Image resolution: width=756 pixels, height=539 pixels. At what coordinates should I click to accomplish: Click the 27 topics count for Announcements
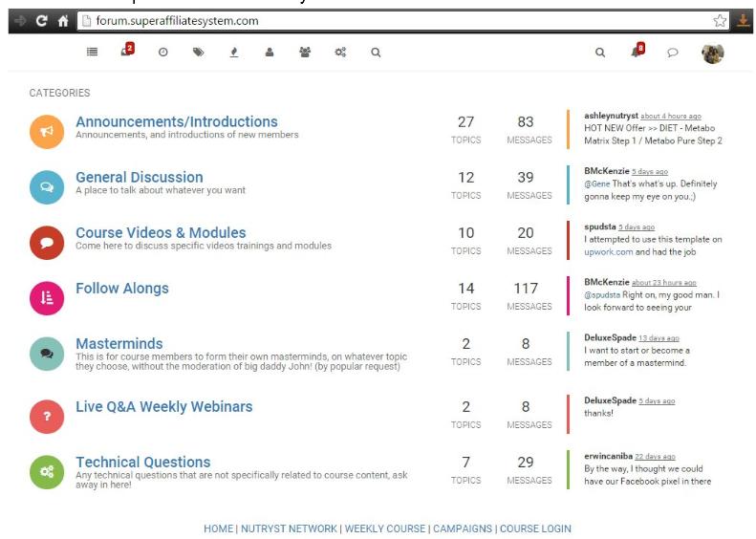point(465,122)
